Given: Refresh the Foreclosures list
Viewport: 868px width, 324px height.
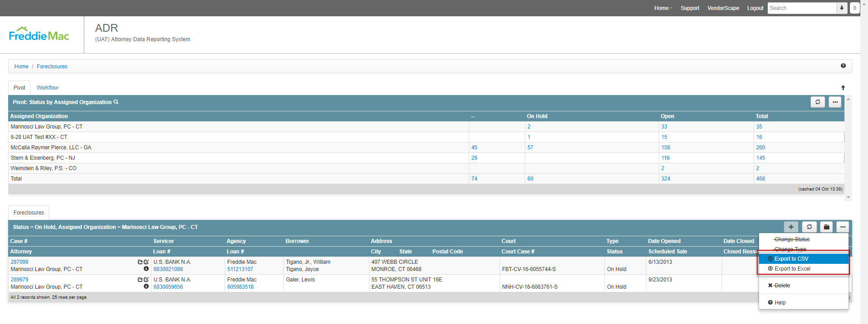Looking at the screenshot, I should (x=810, y=227).
